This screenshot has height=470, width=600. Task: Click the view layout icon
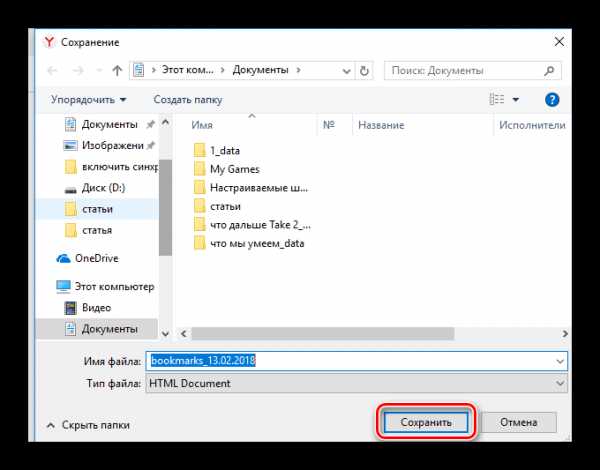pos(497,100)
